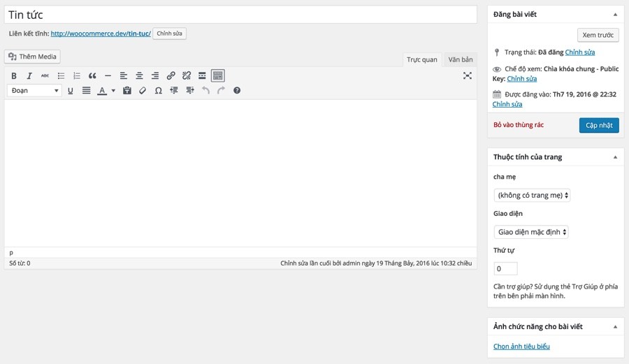The height and width of the screenshot is (364, 629).
Task: Align text left
Action: click(x=124, y=75)
